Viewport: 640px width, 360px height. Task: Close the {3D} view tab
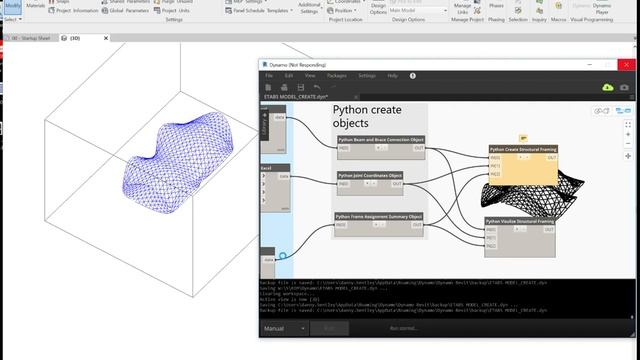coord(106,38)
